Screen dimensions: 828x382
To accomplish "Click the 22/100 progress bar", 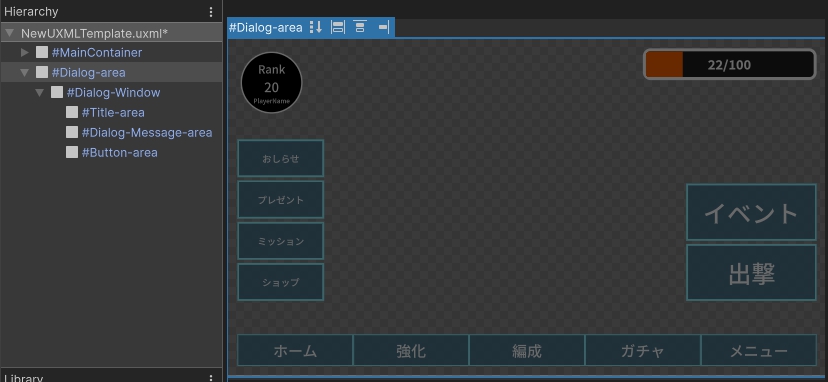I will tap(730, 64).
